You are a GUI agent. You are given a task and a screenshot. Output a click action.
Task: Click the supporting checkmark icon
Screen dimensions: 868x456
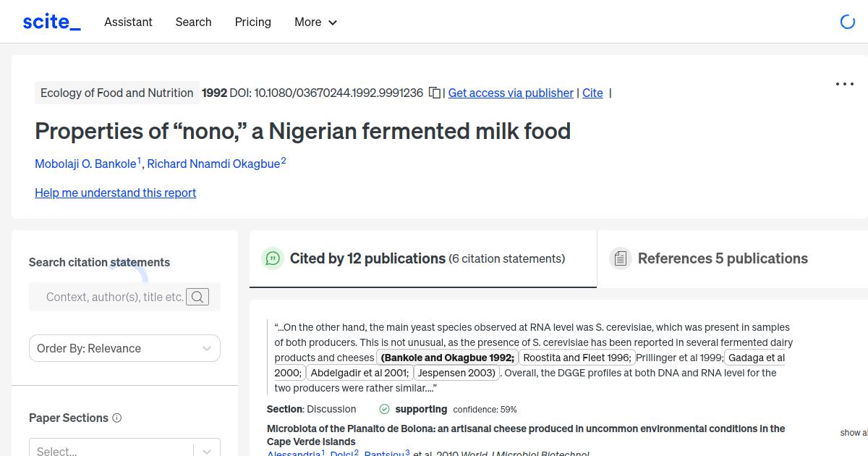pos(383,409)
